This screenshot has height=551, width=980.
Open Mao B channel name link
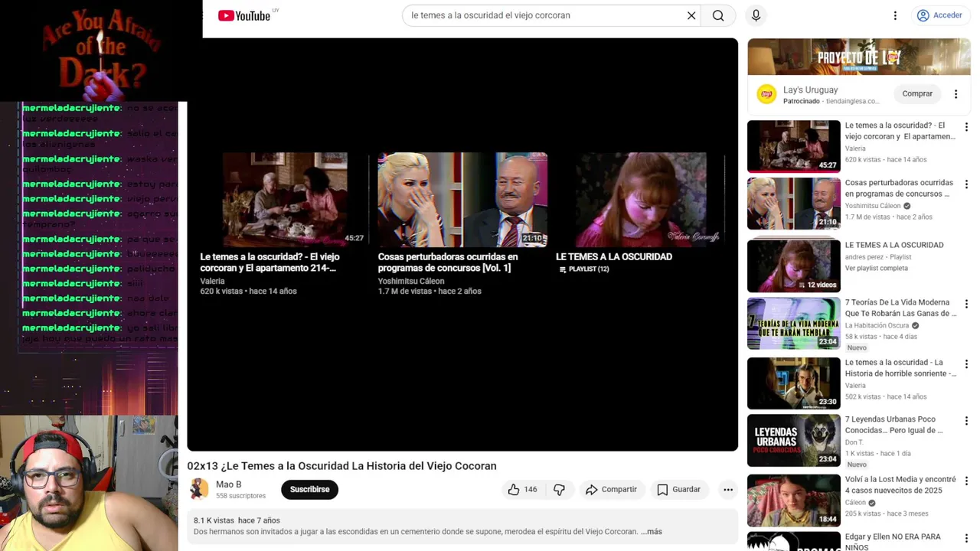pyautogui.click(x=228, y=484)
